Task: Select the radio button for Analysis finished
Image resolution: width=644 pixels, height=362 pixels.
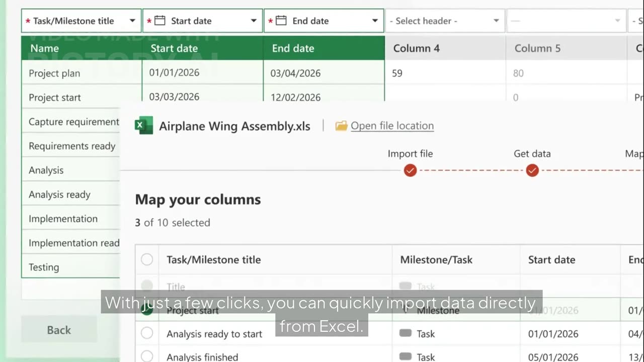Action: [x=147, y=357]
